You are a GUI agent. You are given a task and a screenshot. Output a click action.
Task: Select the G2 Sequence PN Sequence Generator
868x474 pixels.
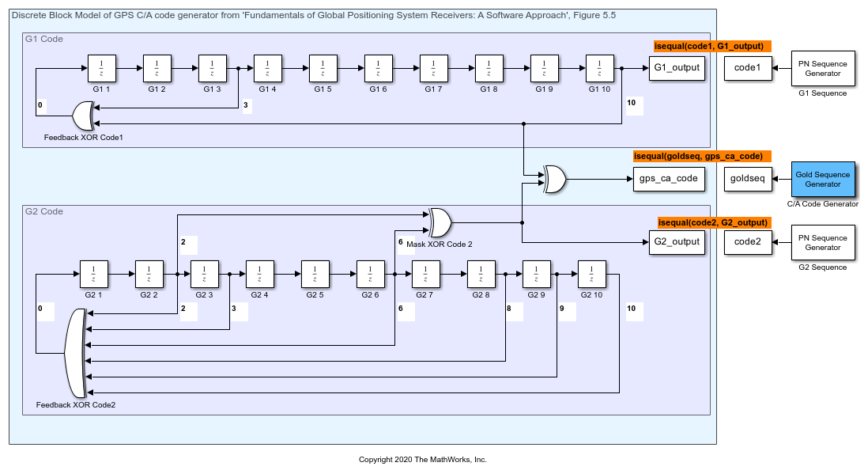tap(822, 242)
